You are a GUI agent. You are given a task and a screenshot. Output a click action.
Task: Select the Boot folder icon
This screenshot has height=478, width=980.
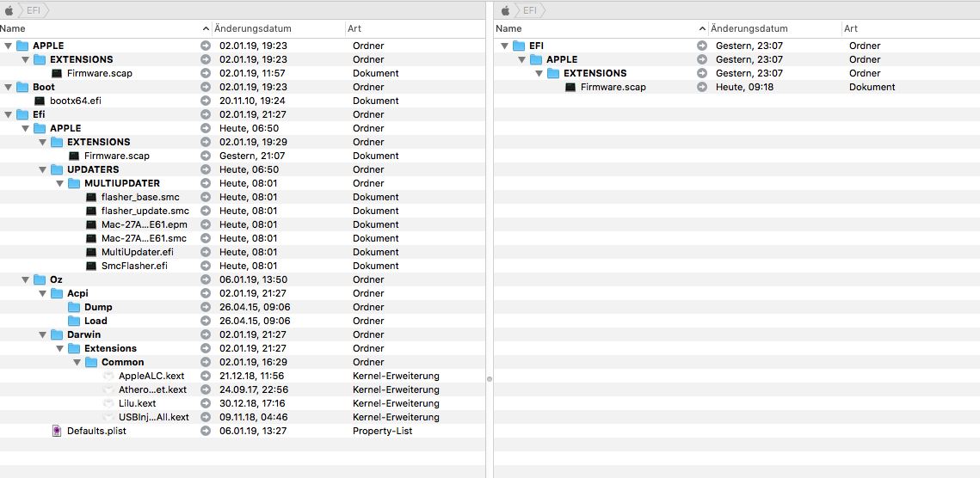(22, 87)
